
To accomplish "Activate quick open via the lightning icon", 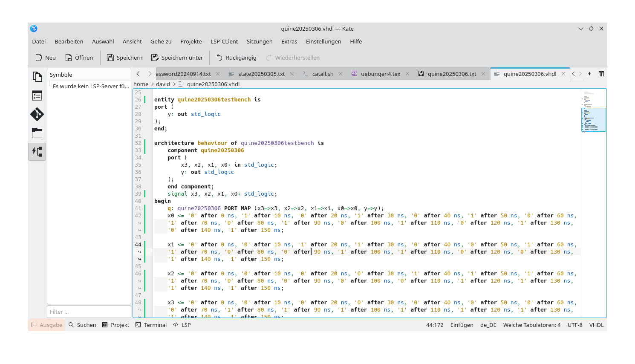I will click(589, 74).
